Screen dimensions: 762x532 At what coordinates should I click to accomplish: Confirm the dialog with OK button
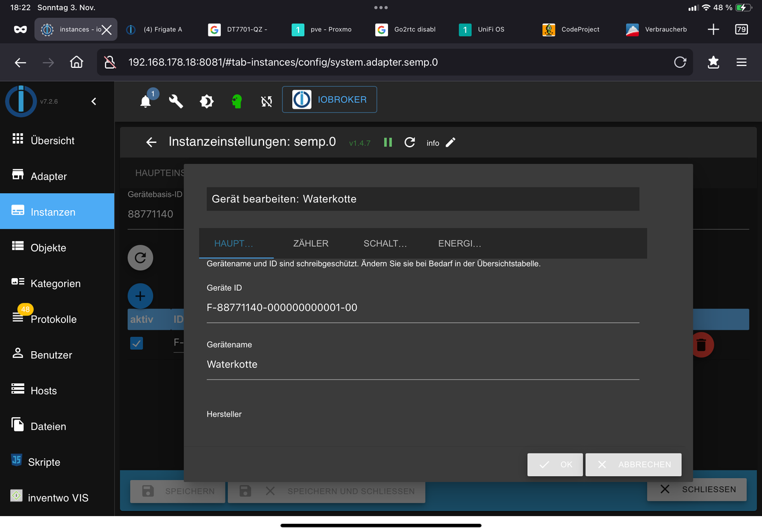point(555,464)
